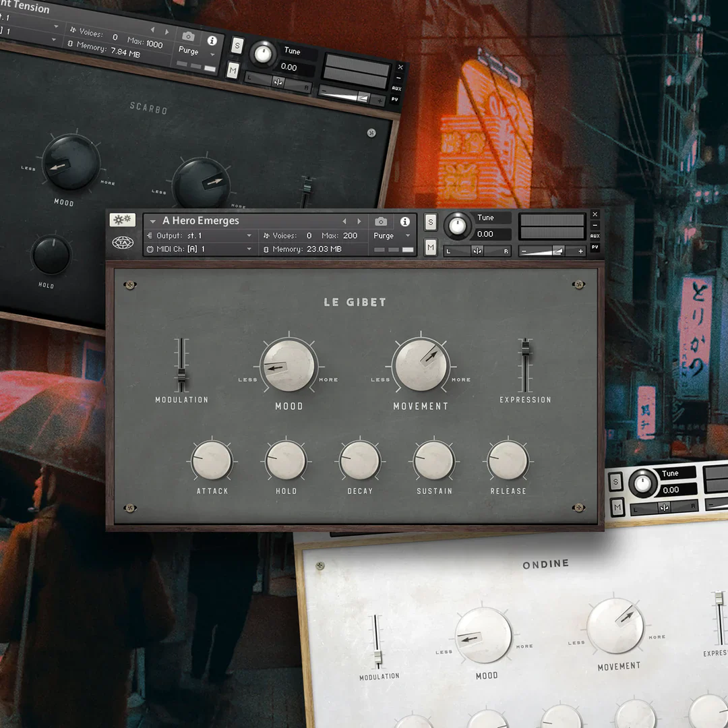The width and height of the screenshot is (728, 728).
Task: Close the Le Gibet instrument with X
Action: point(595,214)
